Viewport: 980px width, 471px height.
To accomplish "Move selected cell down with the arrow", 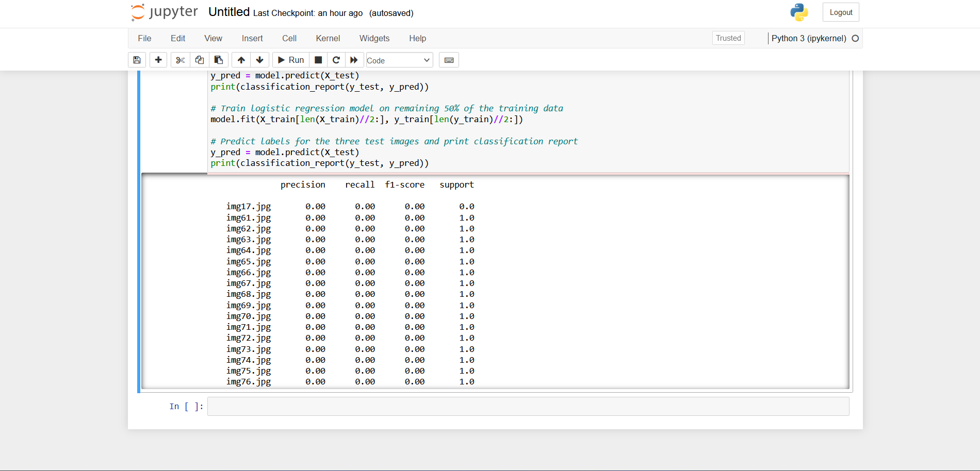I will point(260,60).
